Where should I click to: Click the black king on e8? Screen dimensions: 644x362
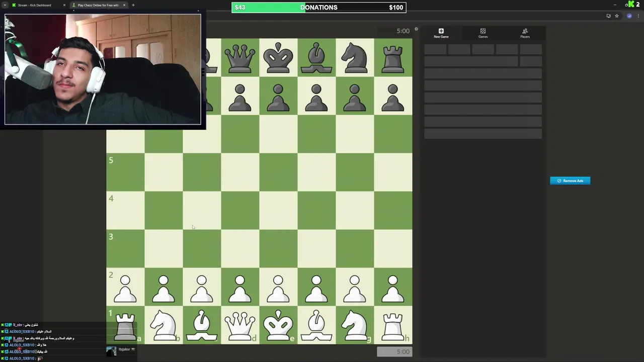278,58
